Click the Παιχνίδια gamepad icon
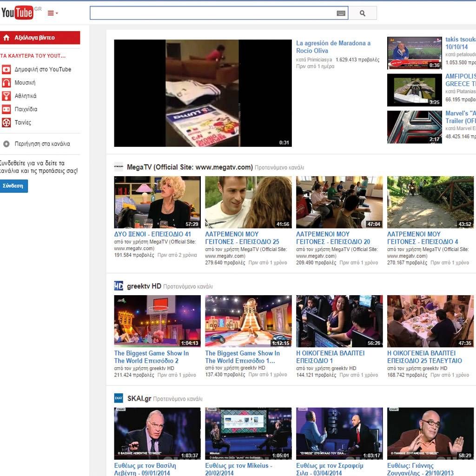 tap(6, 110)
